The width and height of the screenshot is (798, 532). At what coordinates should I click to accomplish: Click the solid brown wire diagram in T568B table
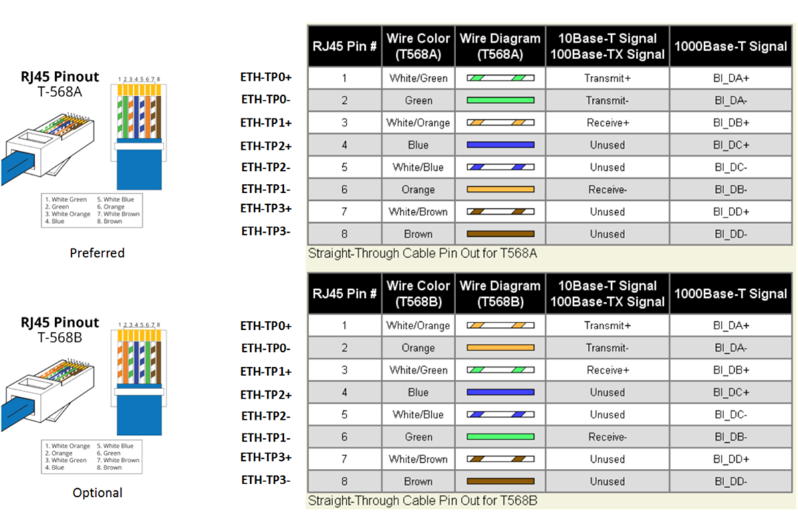[501, 481]
